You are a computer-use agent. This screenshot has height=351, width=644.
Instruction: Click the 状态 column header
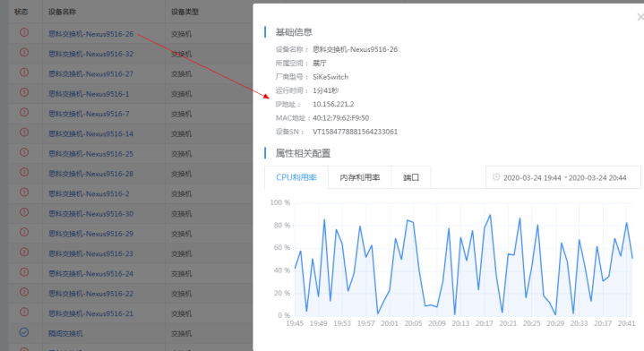pyautogui.click(x=21, y=12)
